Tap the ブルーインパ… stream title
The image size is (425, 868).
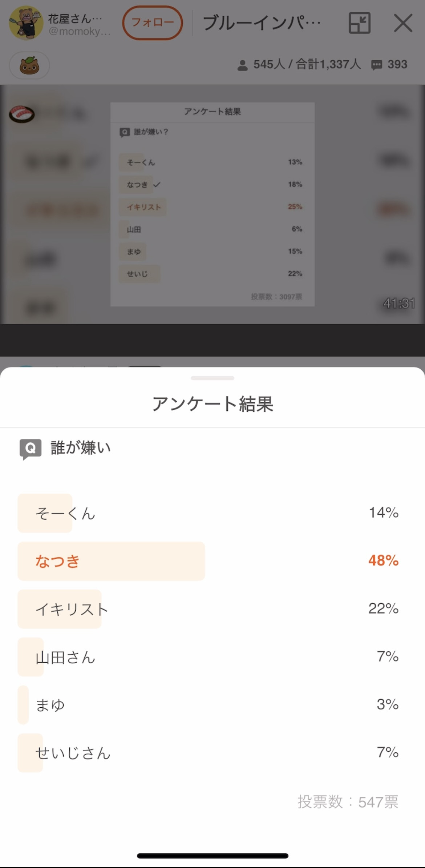pos(262,23)
